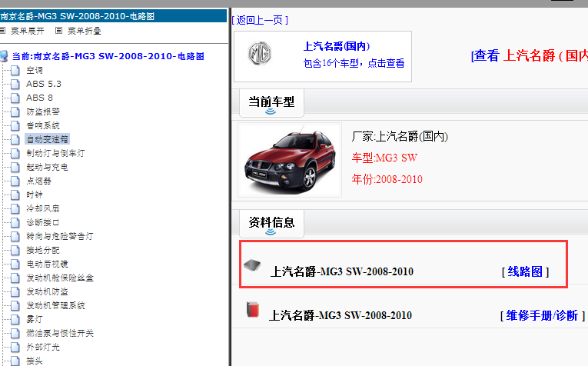Click the 菜单展开 expand-menu icon

(x=2, y=31)
